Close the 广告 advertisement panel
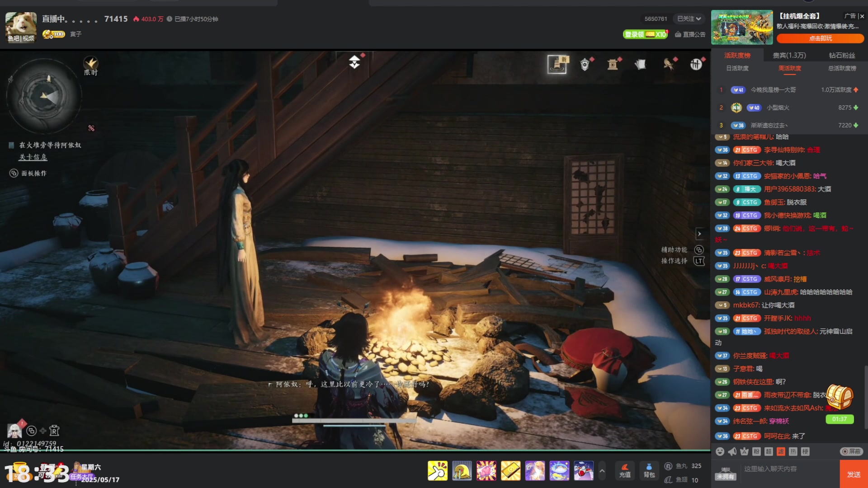This screenshot has width=868, height=488. click(862, 16)
